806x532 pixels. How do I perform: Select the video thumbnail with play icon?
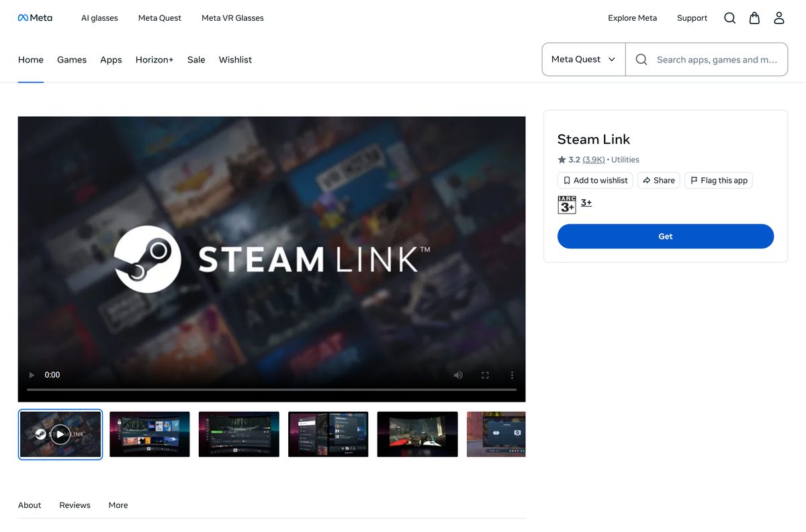pyautogui.click(x=60, y=435)
